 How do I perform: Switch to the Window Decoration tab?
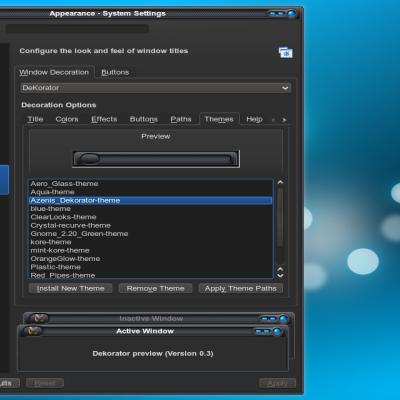(x=54, y=72)
